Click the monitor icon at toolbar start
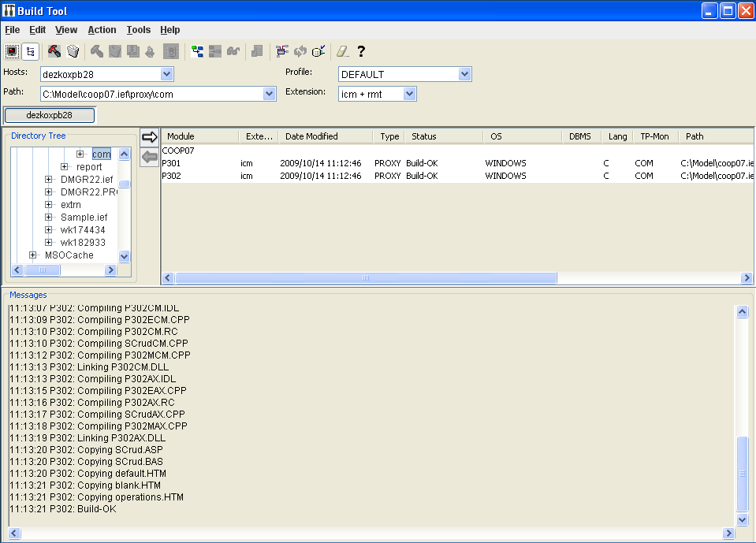Image resolution: width=756 pixels, height=543 pixels. coord(12,51)
